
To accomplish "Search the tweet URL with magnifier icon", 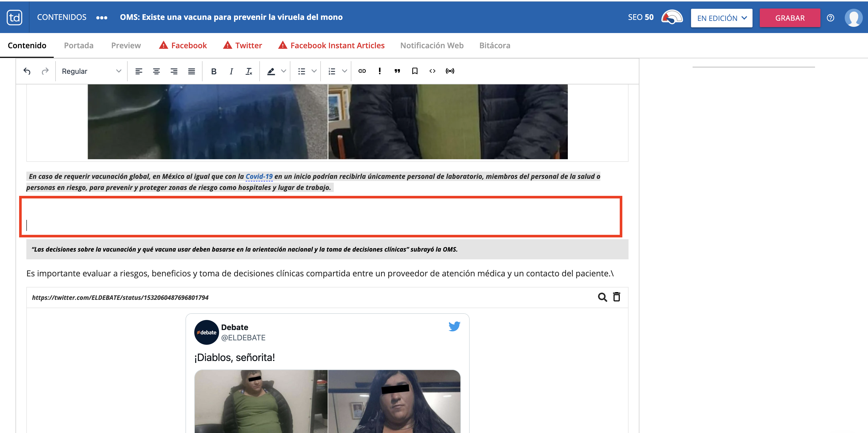I will pos(602,297).
